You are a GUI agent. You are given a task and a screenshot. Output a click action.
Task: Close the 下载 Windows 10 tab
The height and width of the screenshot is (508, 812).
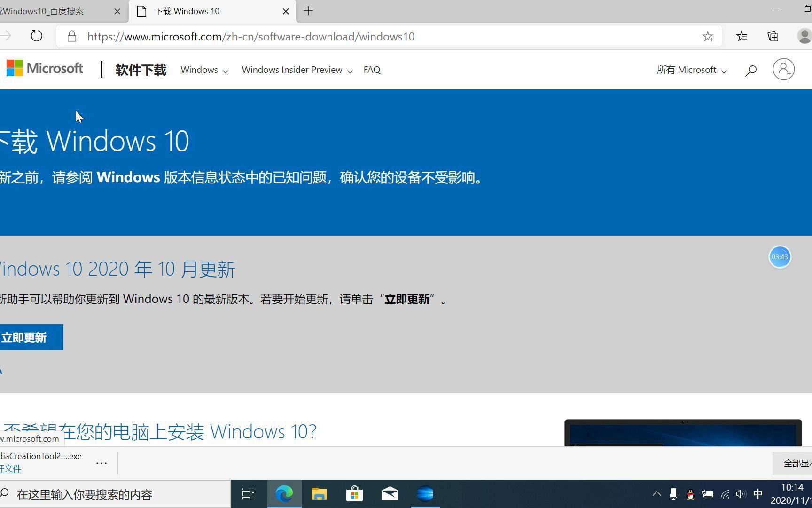[286, 11]
